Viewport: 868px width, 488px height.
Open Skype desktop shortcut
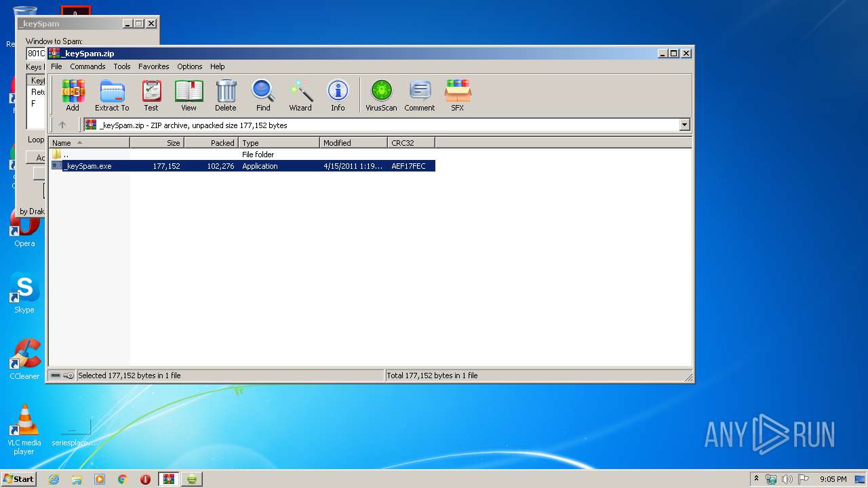tap(24, 293)
